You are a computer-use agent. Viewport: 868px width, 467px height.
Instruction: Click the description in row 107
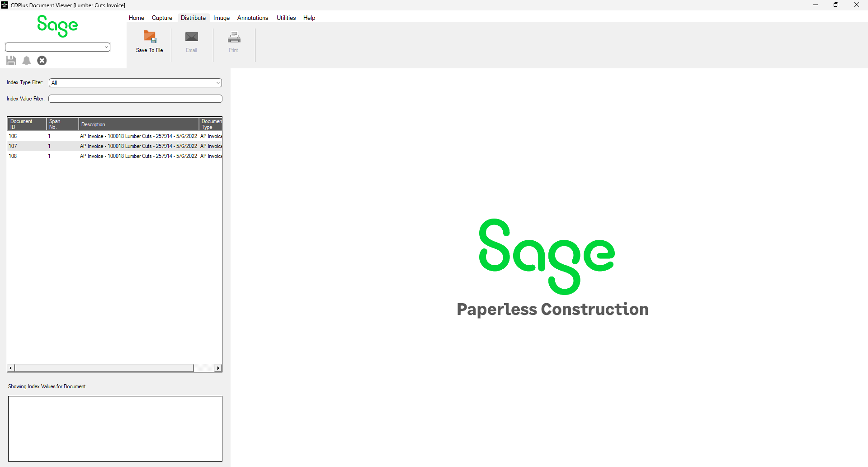coord(138,146)
